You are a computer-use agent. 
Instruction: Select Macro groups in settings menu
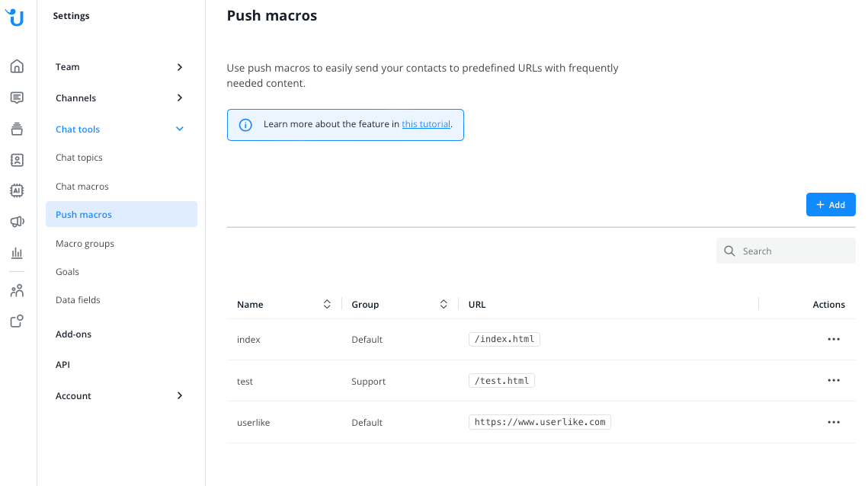pos(85,244)
